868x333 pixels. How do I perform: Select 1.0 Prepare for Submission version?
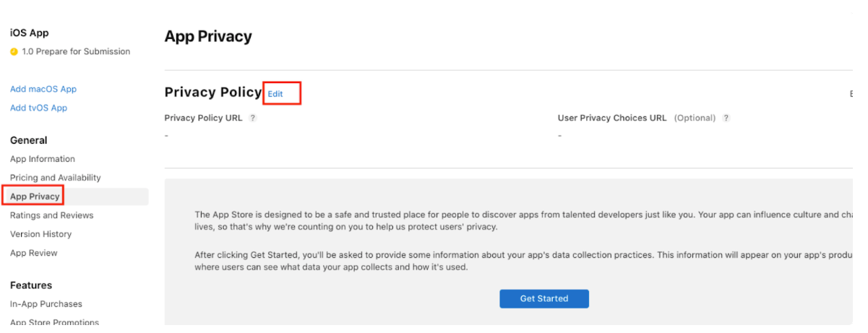(76, 51)
